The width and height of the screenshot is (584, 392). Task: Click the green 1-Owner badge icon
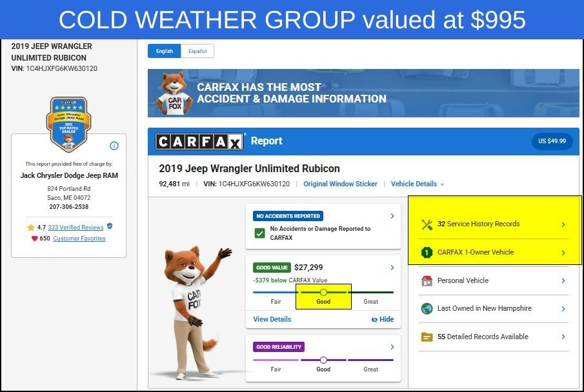(x=427, y=252)
